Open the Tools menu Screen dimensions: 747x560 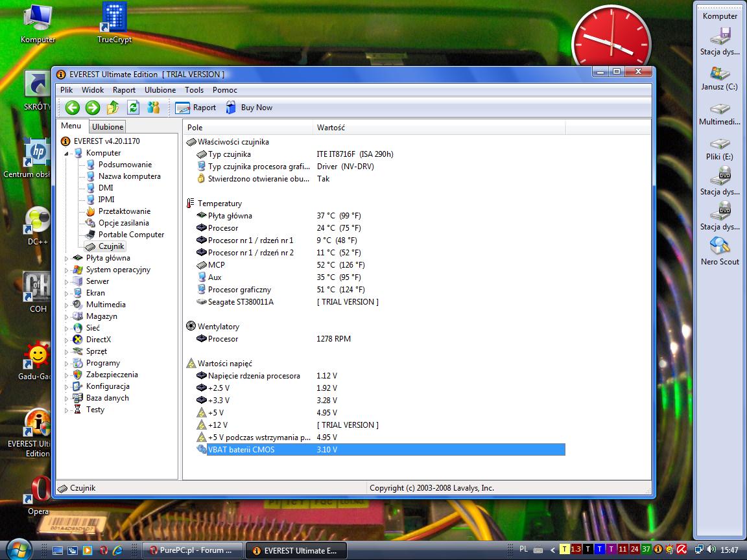click(x=194, y=90)
